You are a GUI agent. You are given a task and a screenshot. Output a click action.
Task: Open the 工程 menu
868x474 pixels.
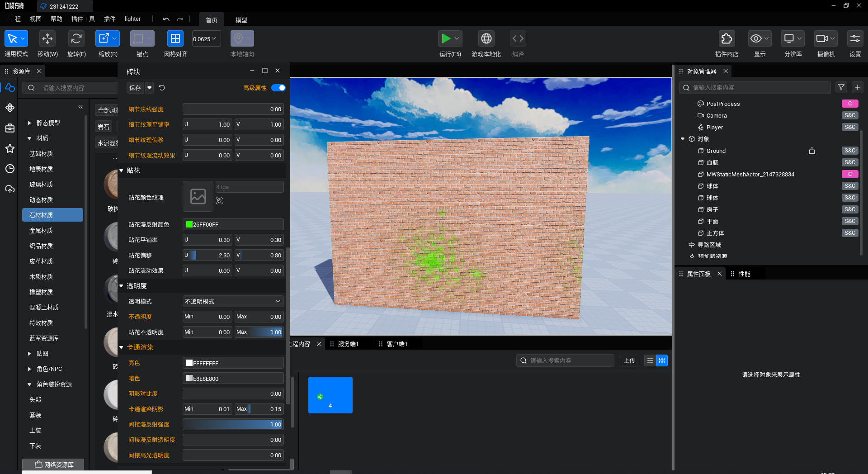pyautogui.click(x=15, y=19)
